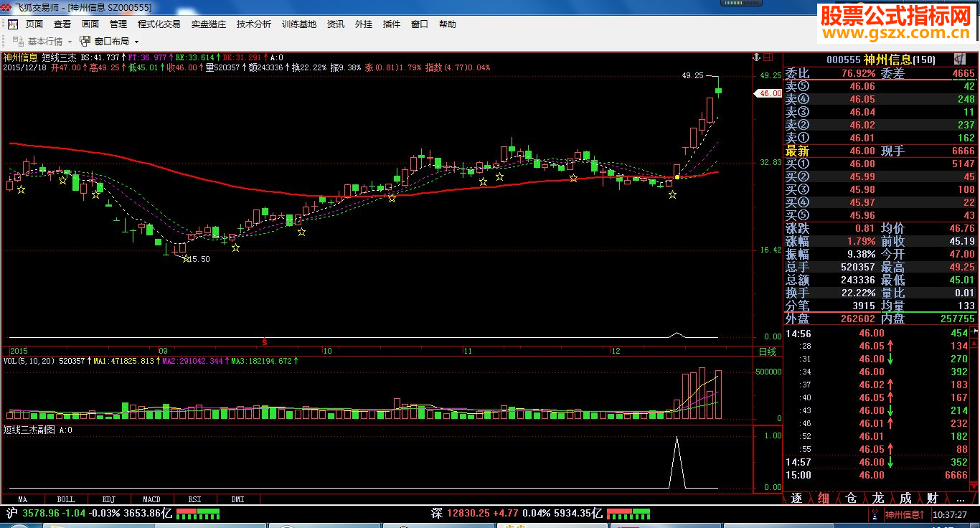This screenshot has width=980, height=528.
Task: Click the yellow star signal at 15.50 low
Action: coord(187,258)
